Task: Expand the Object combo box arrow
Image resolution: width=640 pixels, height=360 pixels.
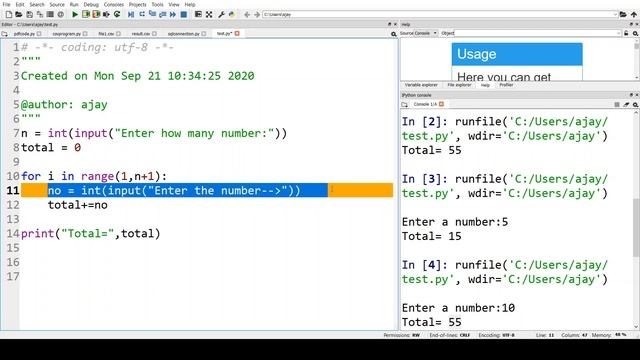Action: [x=618, y=33]
